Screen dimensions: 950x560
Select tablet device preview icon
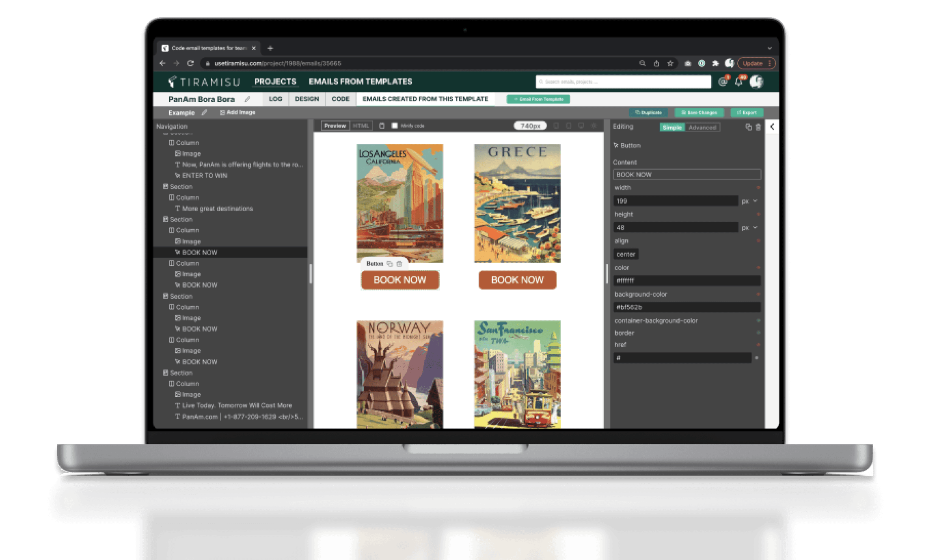pos(568,126)
